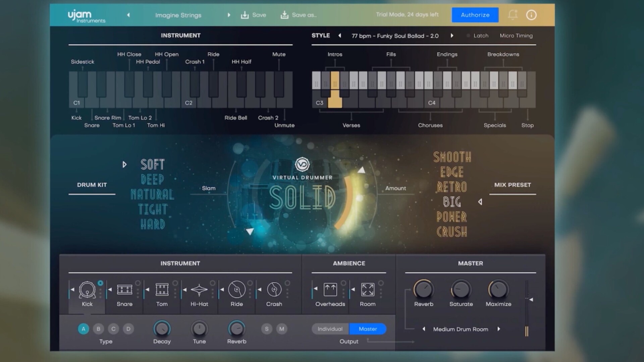Screen dimensions: 644x362
Task: Select the Kick drum instrument icon
Action: [x=87, y=290]
